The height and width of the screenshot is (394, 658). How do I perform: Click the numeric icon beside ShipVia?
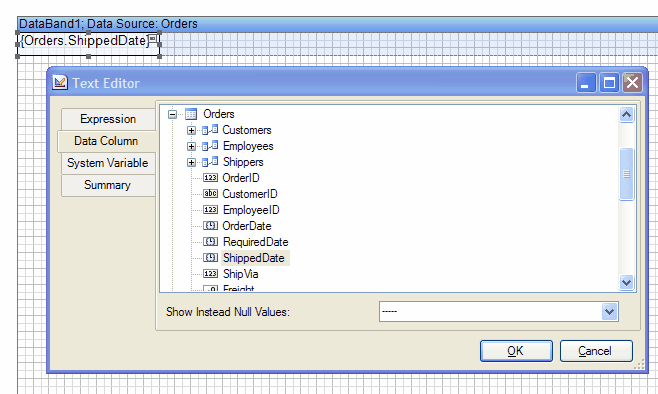tap(210, 274)
